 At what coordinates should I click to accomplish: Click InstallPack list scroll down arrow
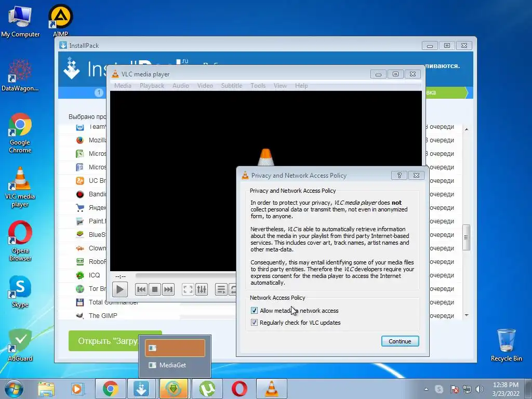[467, 315]
